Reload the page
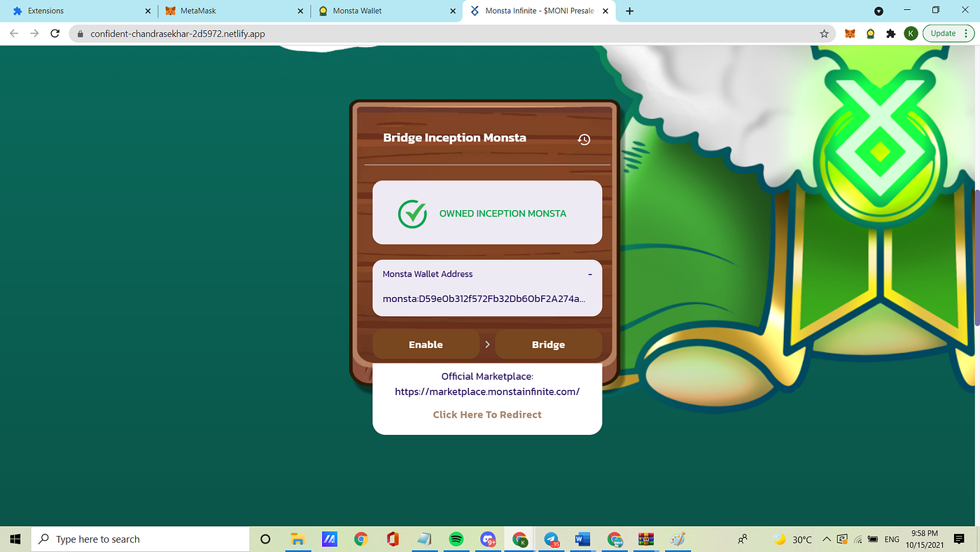 pyautogui.click(x=55, y=34)
